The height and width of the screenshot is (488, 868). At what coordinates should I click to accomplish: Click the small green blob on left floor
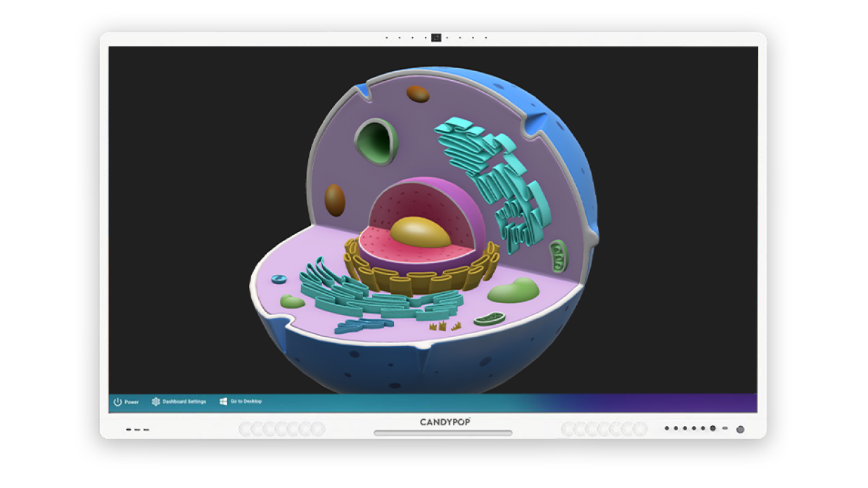293,302
